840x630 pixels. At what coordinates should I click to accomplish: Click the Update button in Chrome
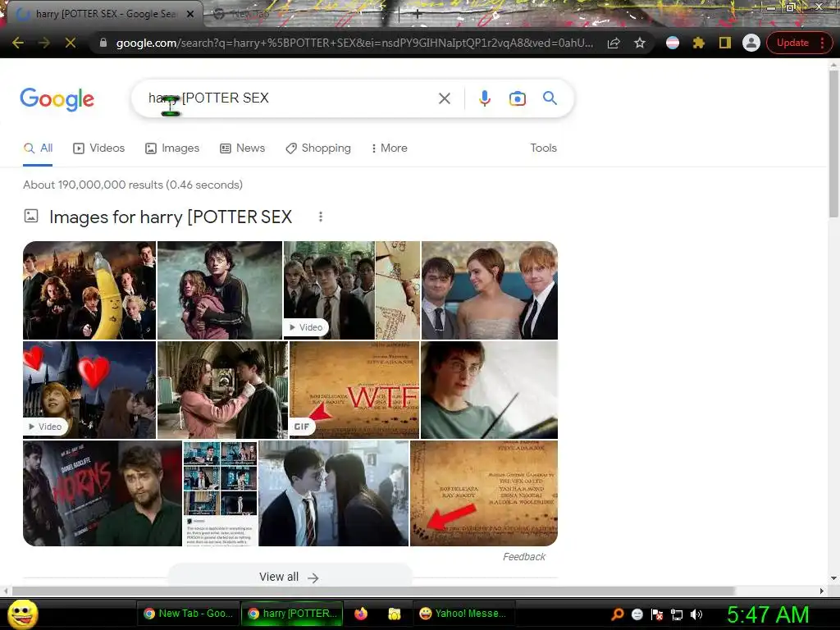click(x=792, y=43)
